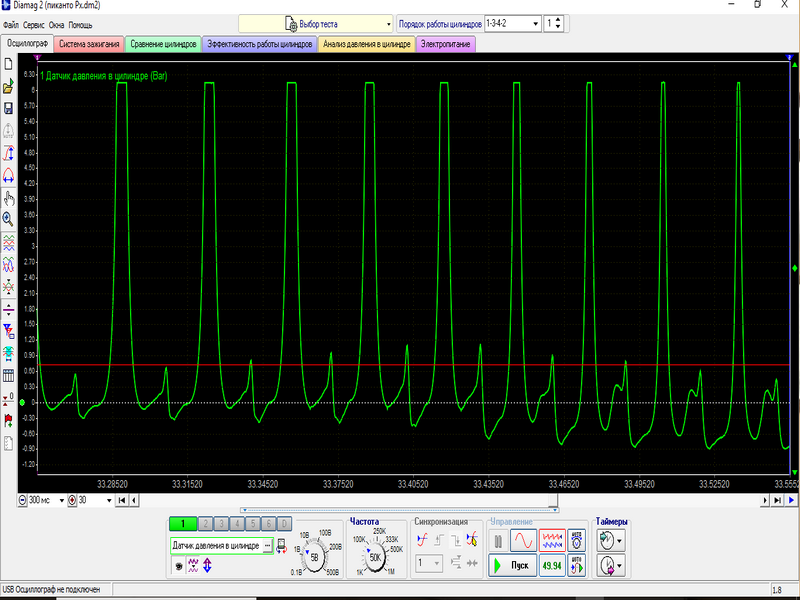
Task: Click sync trigger icon with yellow pointer
Action: pos(472,539)
